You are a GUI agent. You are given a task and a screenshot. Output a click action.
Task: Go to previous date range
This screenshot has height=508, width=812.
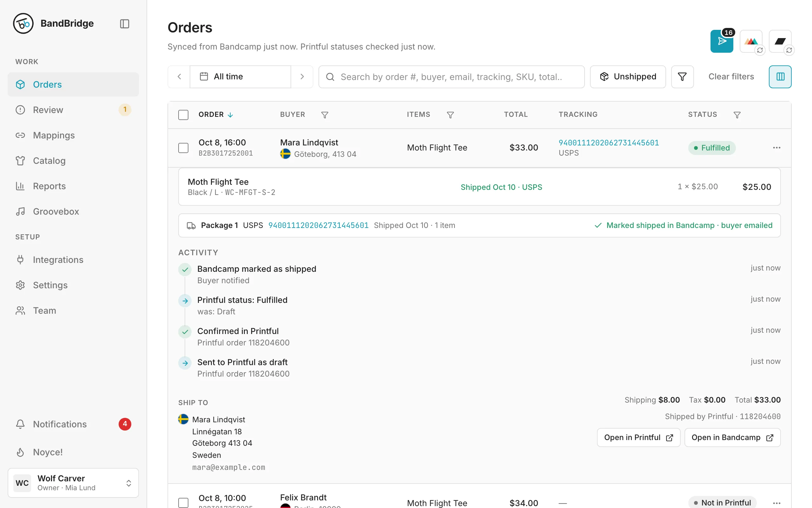[x=179, y=77]
